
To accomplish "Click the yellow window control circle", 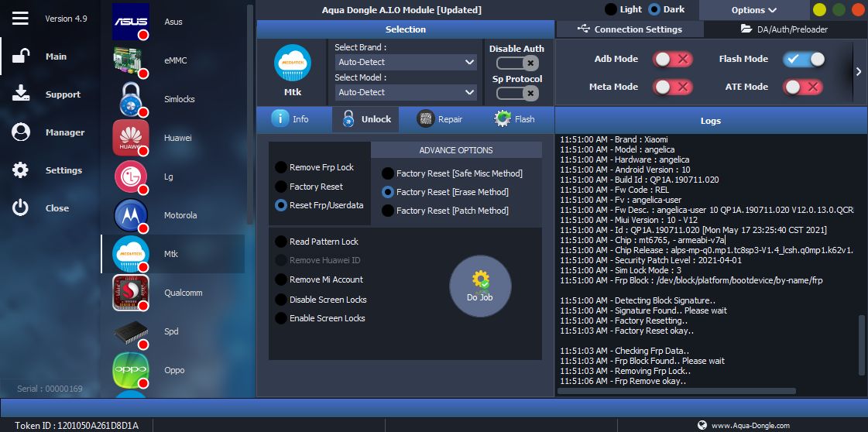I will [820, 10].
